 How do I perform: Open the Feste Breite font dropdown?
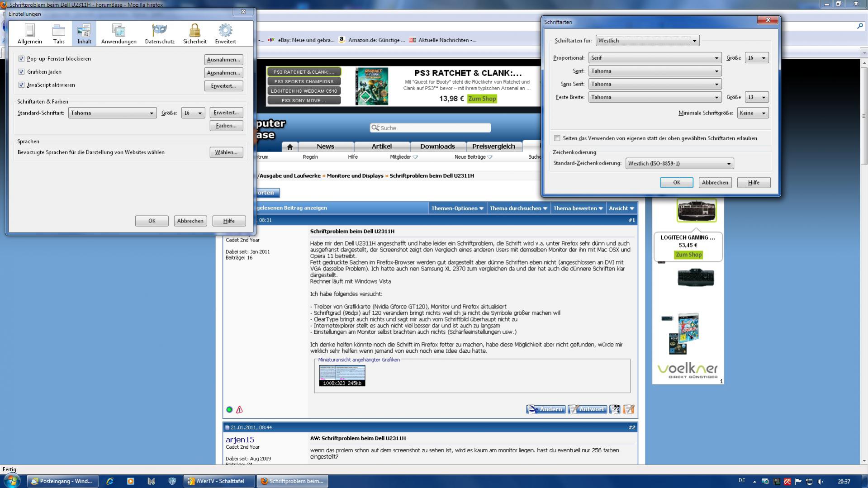point(655,97)
